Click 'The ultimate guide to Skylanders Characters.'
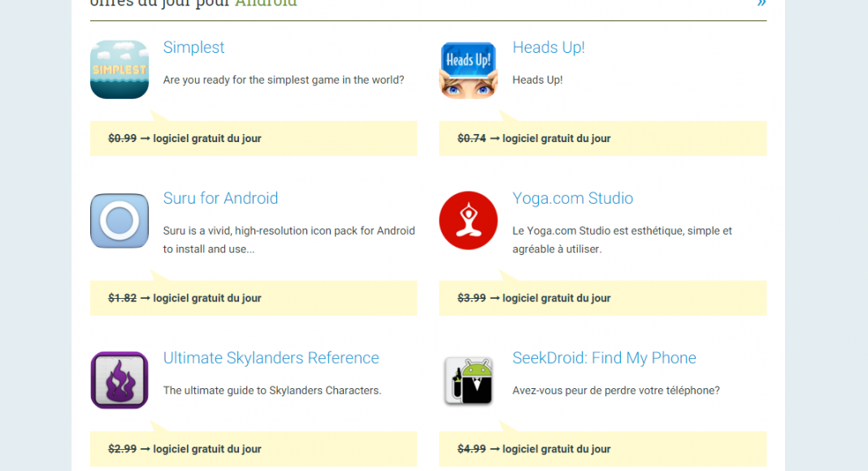Screen dimensions: 868x471 272,391
